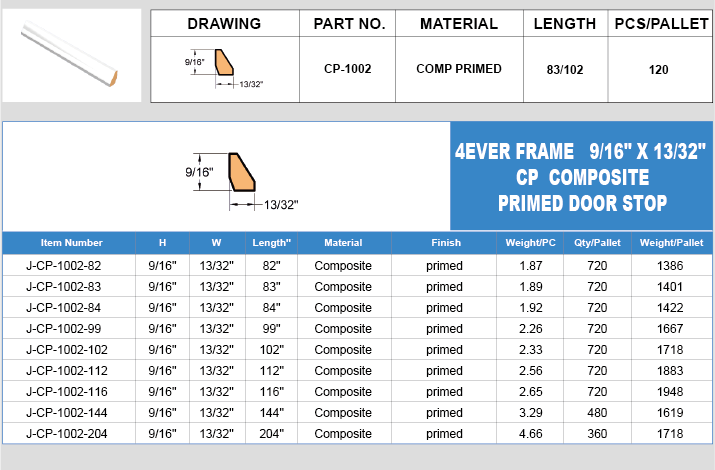This screenshot has width=715, height=470.
Task: Click the 83/102 length value
Action: coord(565,70)
